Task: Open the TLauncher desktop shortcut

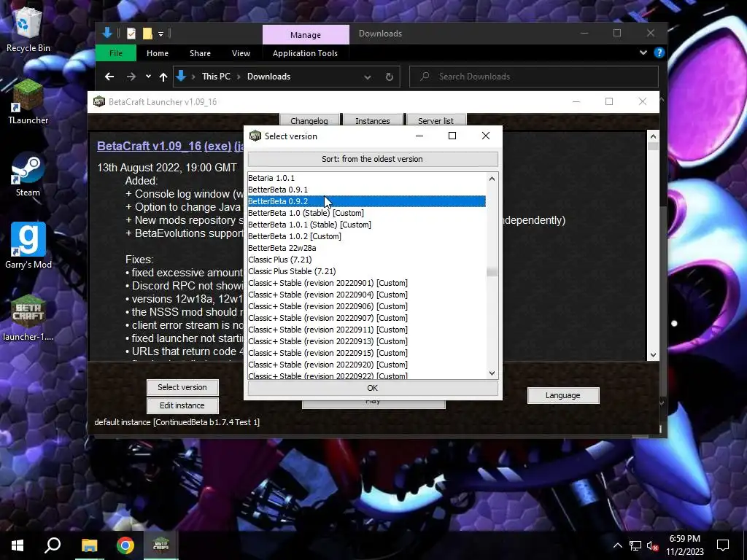Action: 28,102
